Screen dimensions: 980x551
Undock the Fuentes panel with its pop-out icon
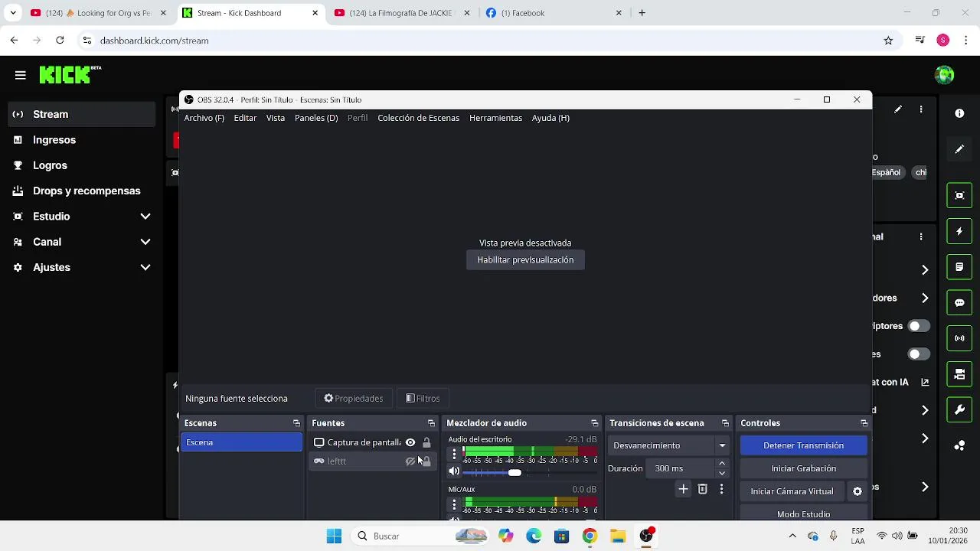click(431, 423)
